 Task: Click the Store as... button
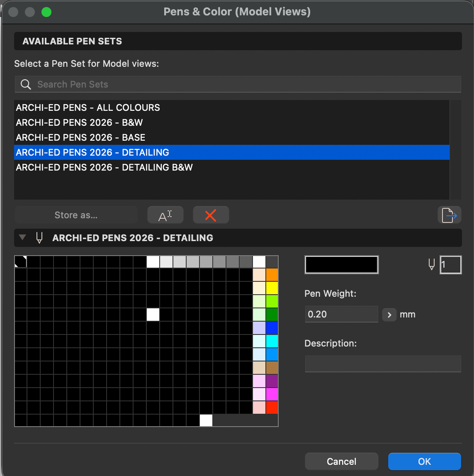click(76, 215)
